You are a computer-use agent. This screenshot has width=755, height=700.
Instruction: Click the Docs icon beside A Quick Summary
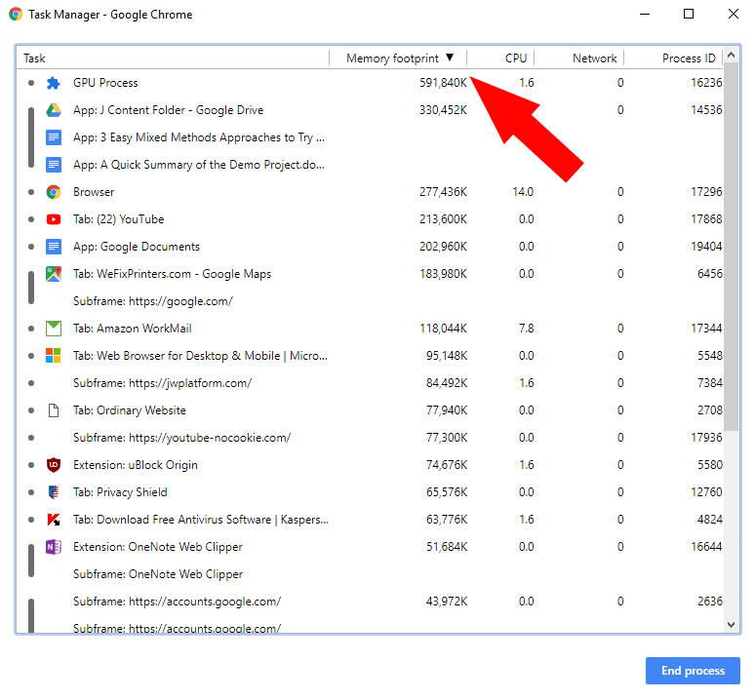pyautogui.click(x=53, y=165)
